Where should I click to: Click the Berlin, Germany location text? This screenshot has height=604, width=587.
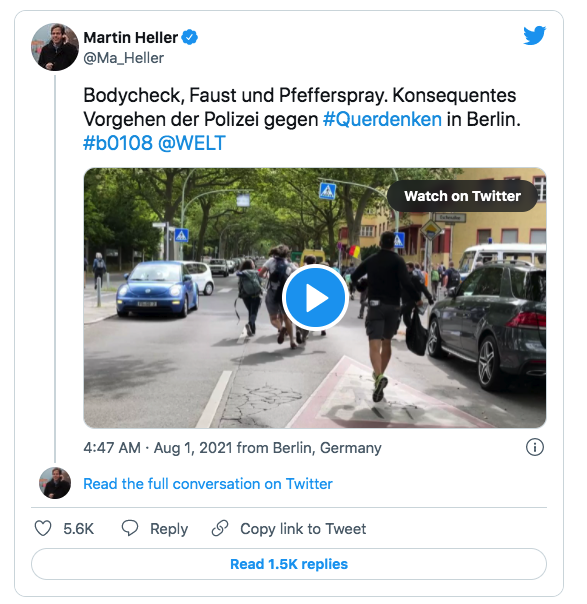(x=327, y=448)
